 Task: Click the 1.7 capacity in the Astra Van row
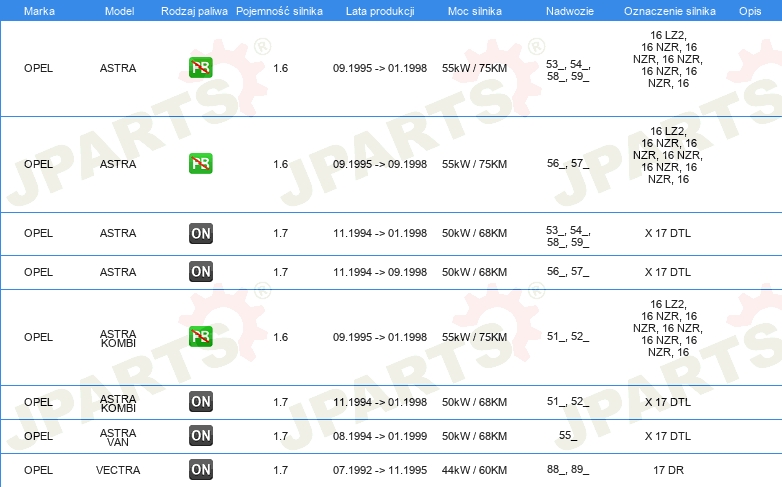280,436
